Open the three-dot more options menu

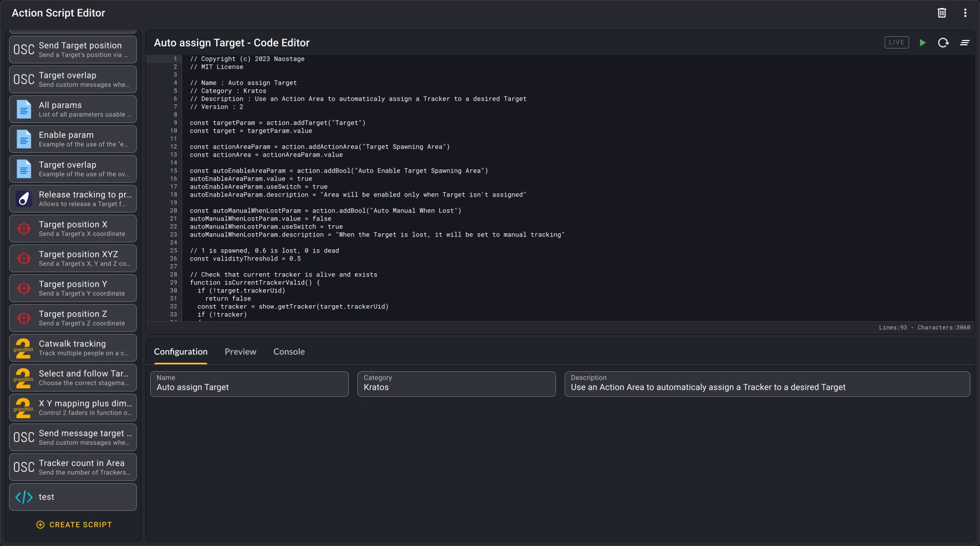(x=965, y=13)
